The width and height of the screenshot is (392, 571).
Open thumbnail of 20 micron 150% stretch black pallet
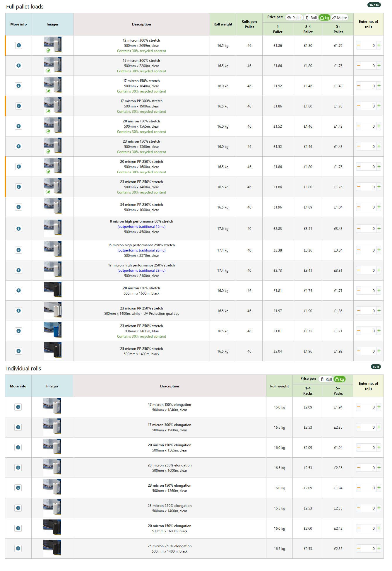[x=53, y=290]
